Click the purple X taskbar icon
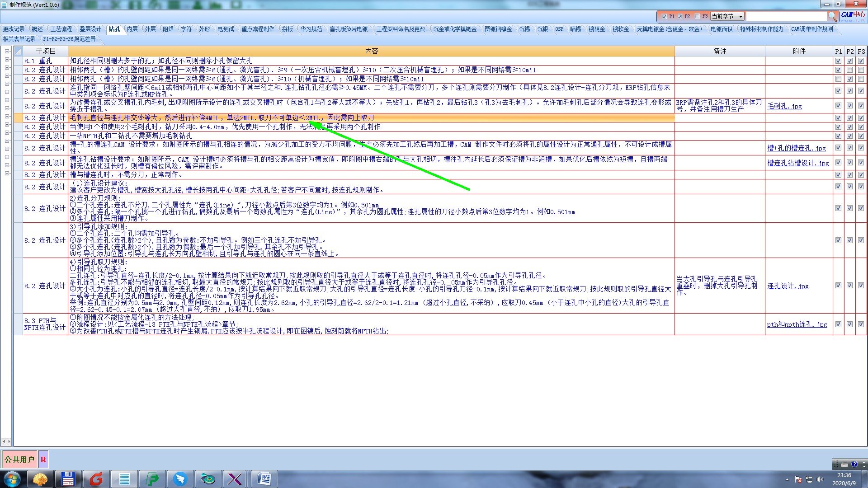This screenshot has height=488, width=868. point(235,479)
